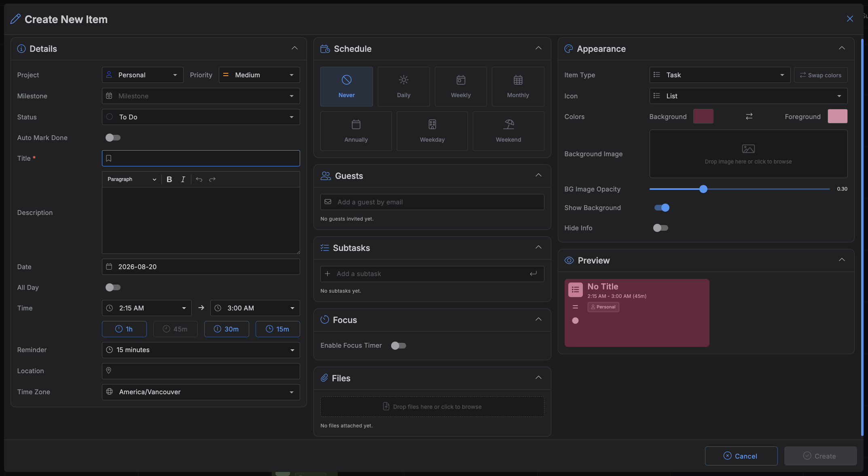Viewport: 868px width, 476px height.
Task: Click the Italic formatting icon
Action: pyautogui.click(x=183, y=179)
